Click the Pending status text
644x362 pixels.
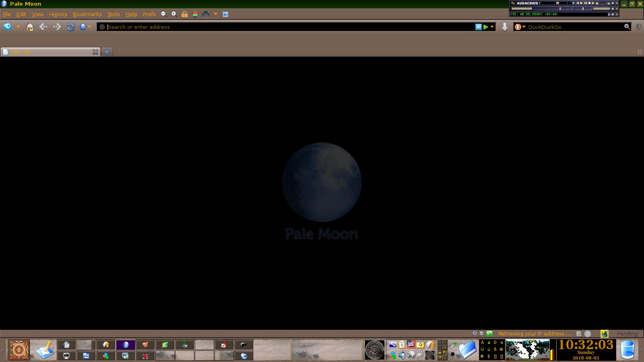point(627,334)
